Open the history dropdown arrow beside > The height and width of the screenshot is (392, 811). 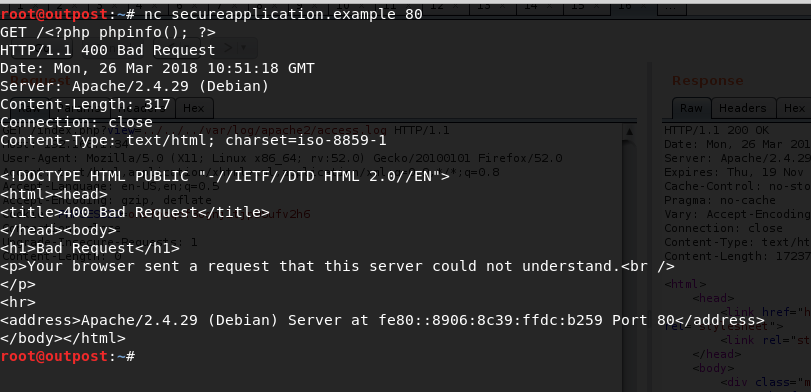(245, 49)
